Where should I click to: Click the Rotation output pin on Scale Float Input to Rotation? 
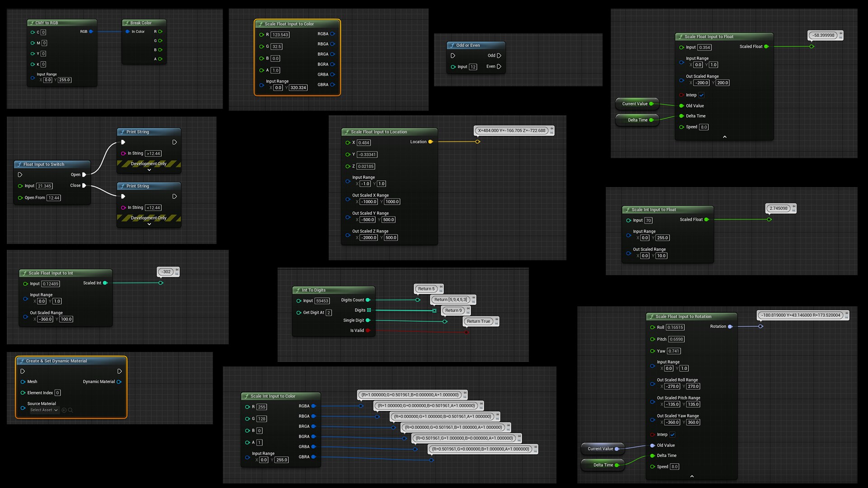(730, 327)
